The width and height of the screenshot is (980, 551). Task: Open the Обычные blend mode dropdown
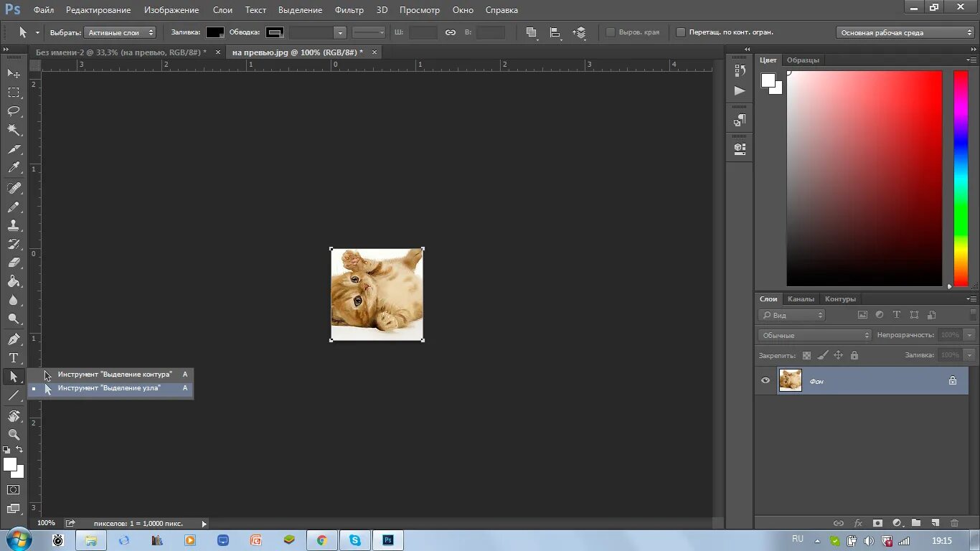814,335
